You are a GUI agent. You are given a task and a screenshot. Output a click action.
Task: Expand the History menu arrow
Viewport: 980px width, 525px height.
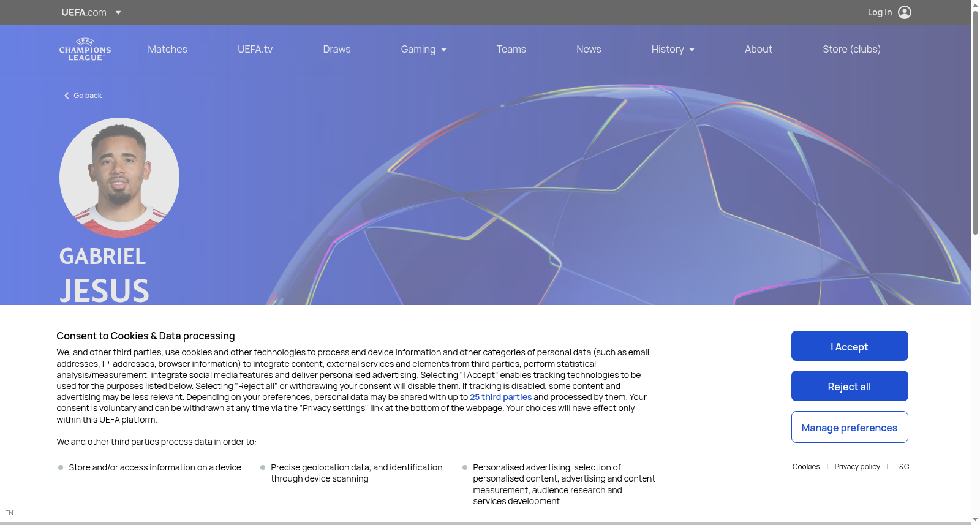click(x=692, y=50)
